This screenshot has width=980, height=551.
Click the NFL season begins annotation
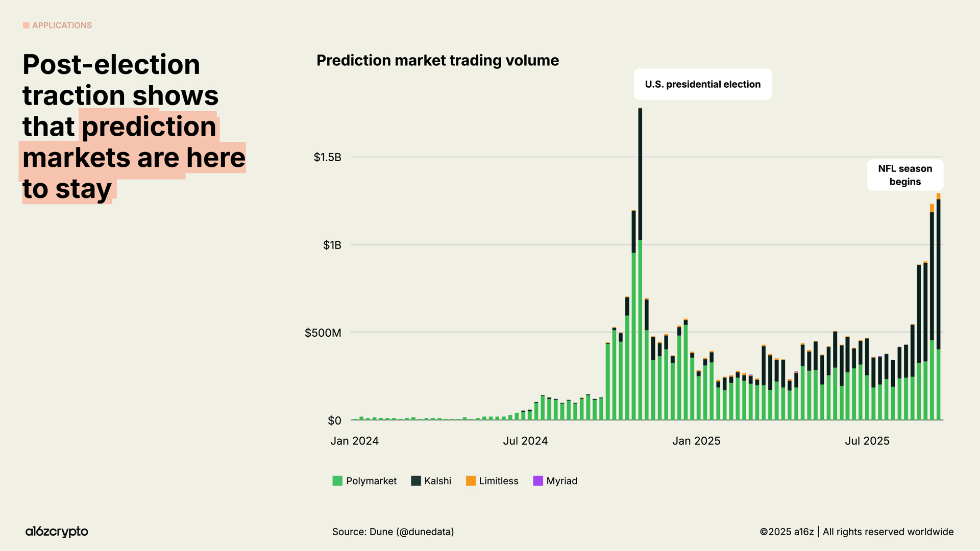point(905,175)
